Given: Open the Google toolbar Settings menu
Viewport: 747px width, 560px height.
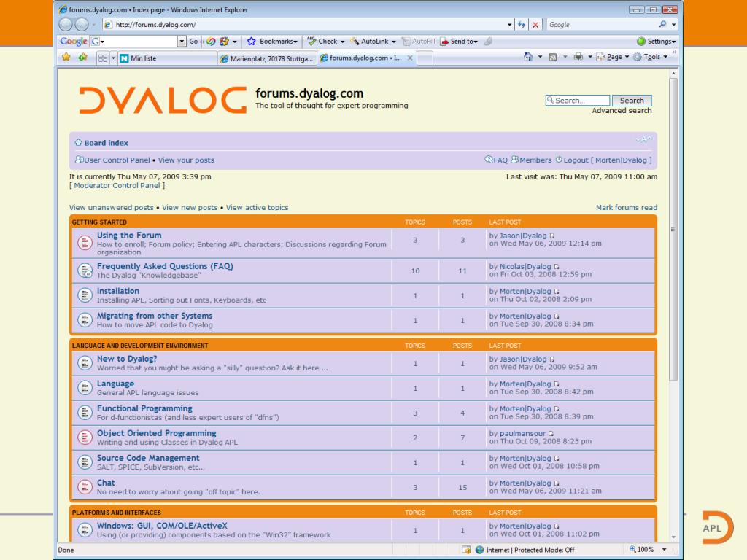Looking at the screenshot, I should click(x=657, y=42).
